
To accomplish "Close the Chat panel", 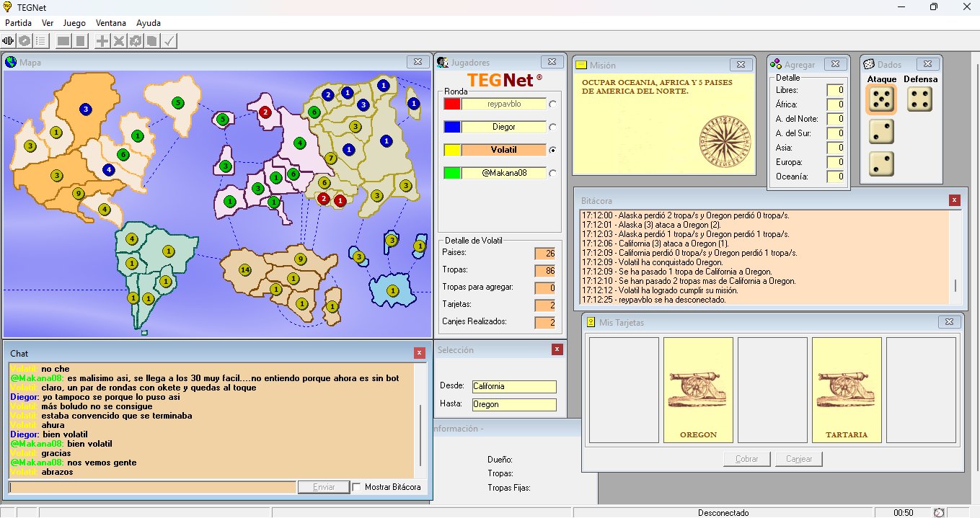I will click(x=420, y=353).
